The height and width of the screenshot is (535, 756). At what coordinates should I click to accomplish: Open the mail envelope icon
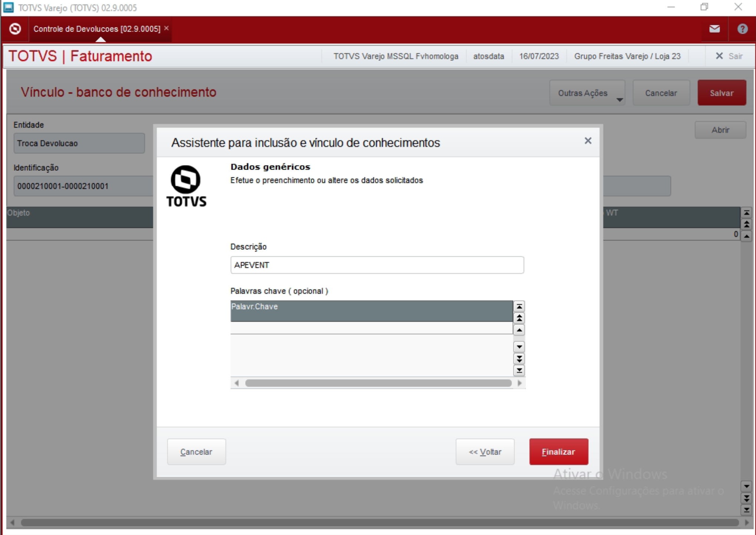pos(714,29)
